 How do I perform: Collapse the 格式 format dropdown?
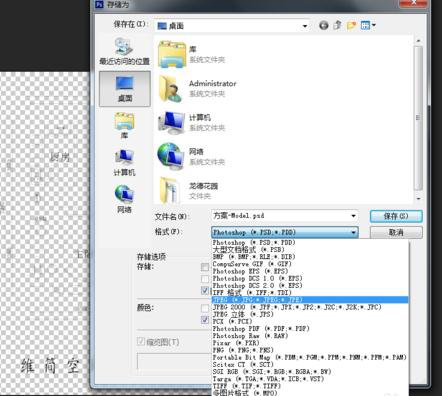click(x=353, y=232)
